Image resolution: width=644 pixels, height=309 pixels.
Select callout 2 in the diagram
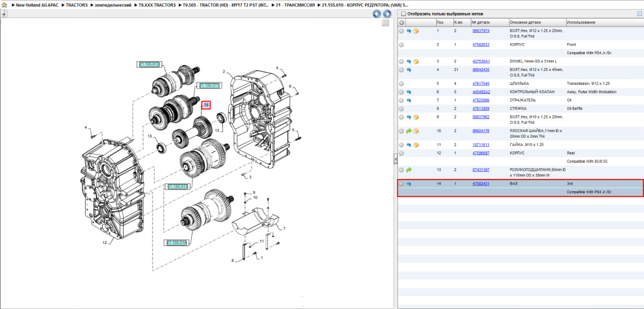[224, 72]
